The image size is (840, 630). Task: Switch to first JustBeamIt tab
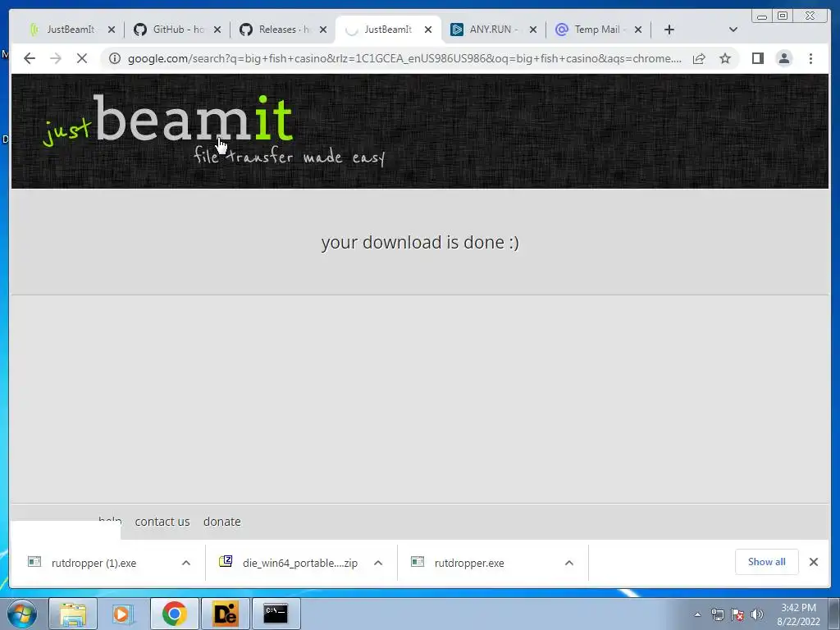[62, 30]
